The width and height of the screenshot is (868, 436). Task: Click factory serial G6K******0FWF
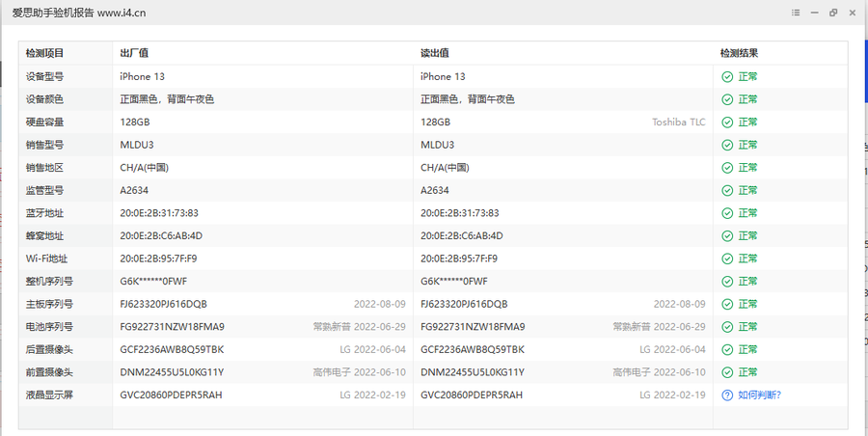click(153, 281)
